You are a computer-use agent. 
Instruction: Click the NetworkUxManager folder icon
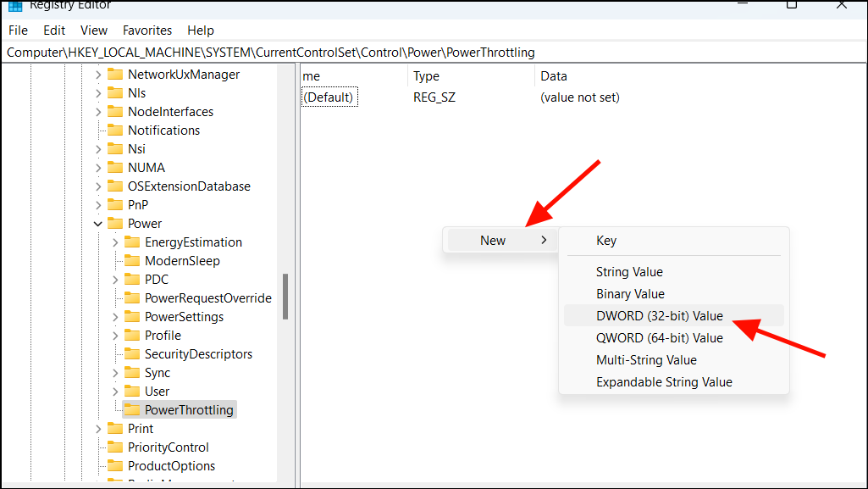click(x=115, y=75)
